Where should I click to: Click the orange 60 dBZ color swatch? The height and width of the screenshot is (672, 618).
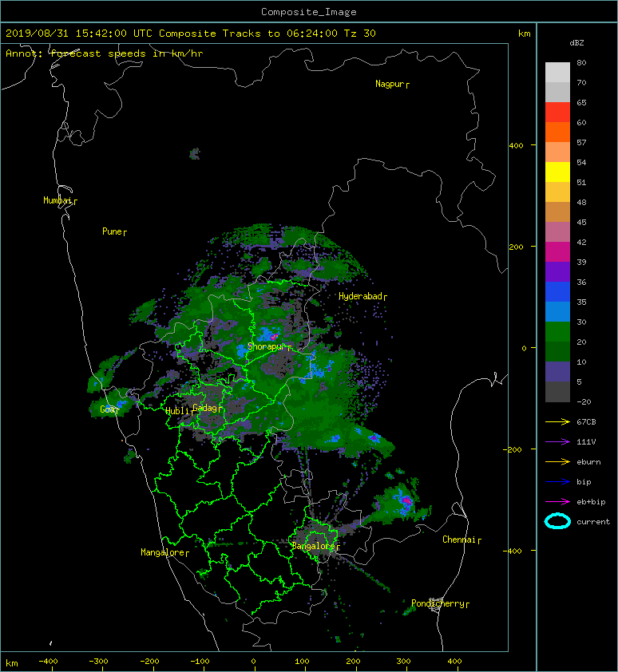tap(557, 132)
